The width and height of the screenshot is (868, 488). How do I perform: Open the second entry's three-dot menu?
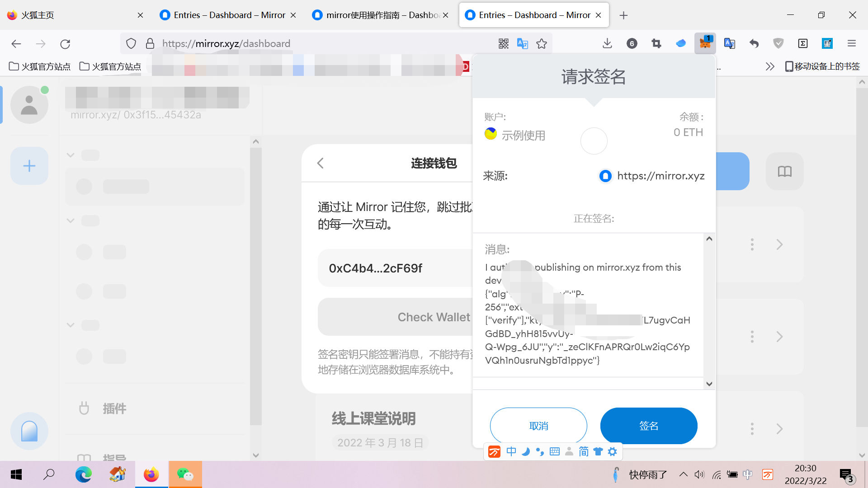[x=752, y=337]
